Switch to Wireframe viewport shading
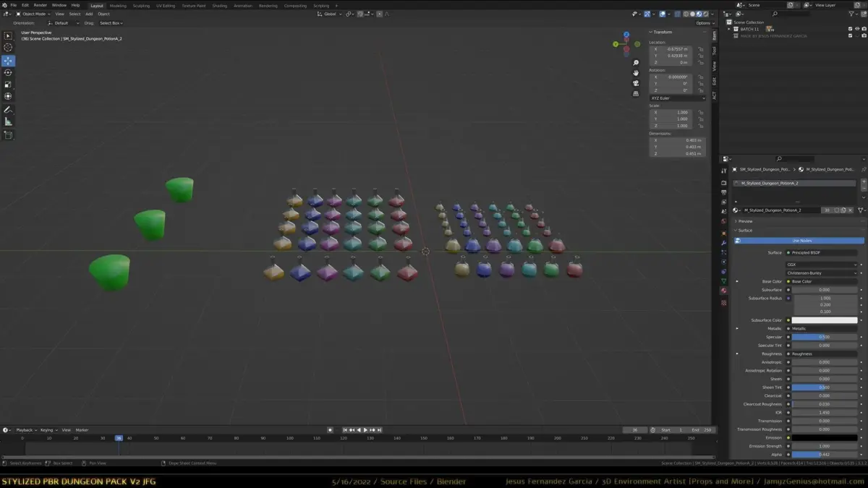Viewport: 868px width, 488px height. tap(686, 14)
